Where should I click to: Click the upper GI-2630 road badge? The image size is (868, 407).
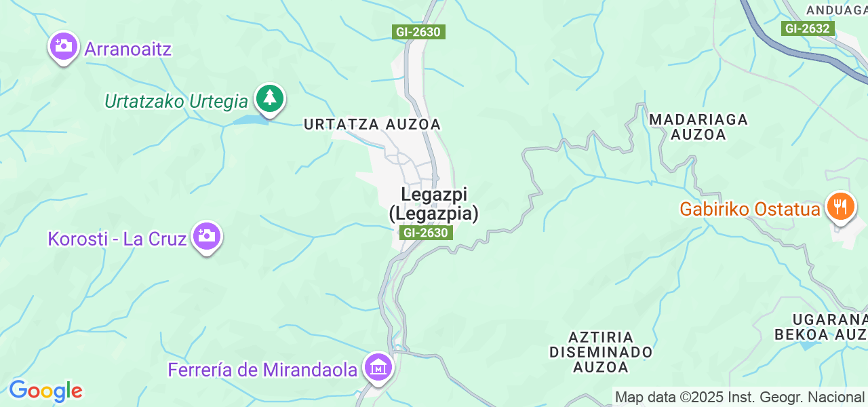click(418, 32)
